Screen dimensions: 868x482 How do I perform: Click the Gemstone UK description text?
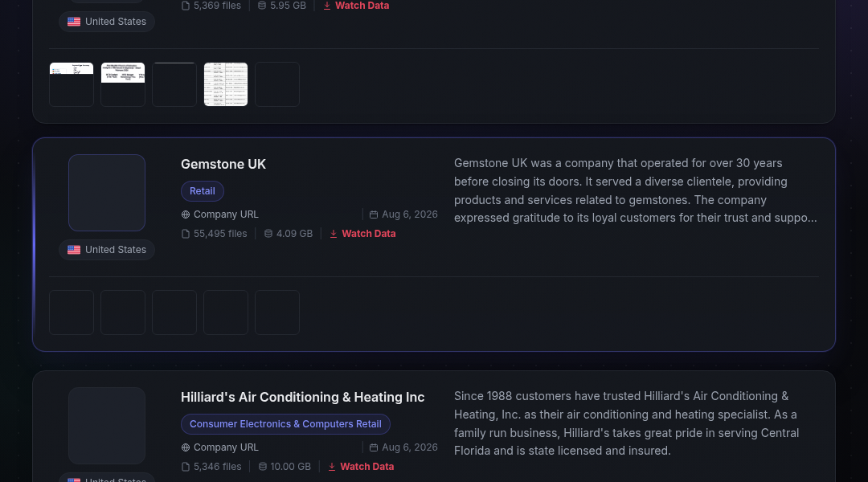(636, 190)
